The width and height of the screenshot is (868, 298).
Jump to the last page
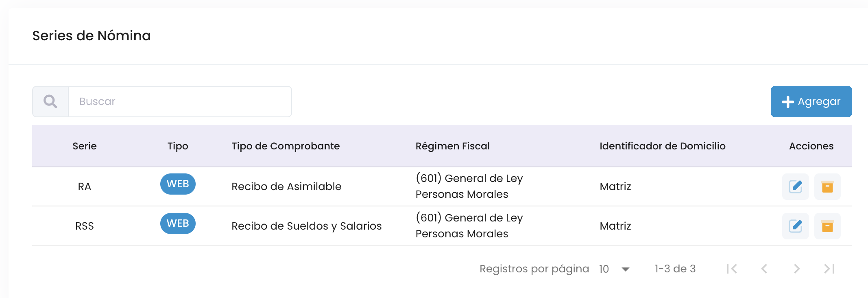point(829,269)
